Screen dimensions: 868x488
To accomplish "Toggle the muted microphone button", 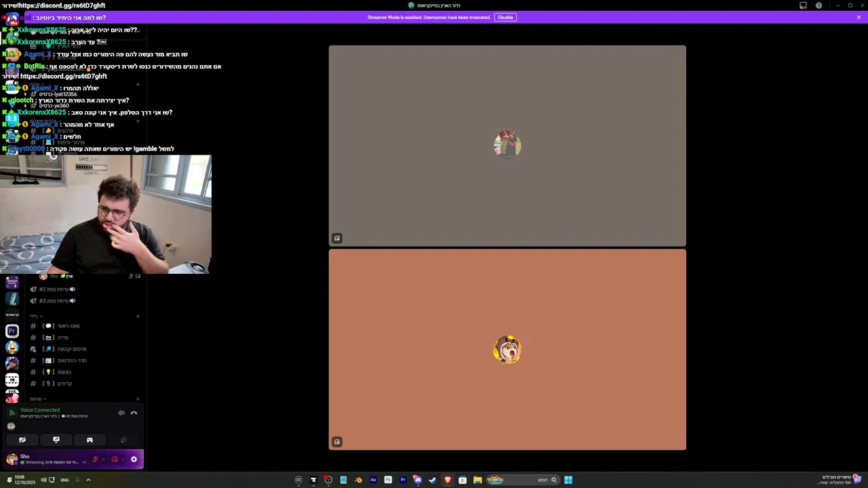I will pos(95,460).
